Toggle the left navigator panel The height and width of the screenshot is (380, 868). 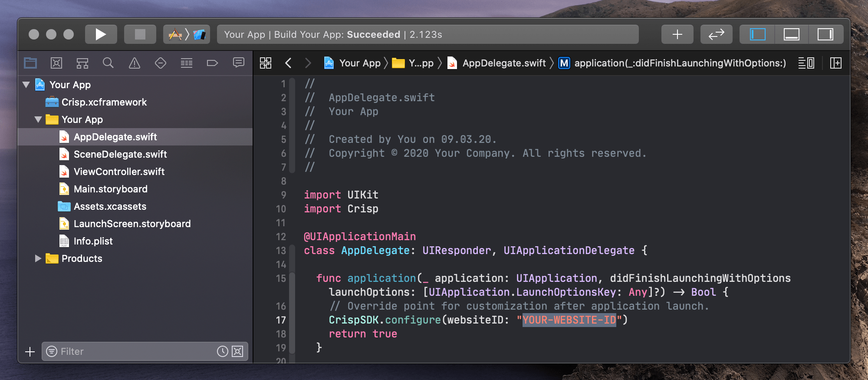pyautogui.click(x=757, y=34)
